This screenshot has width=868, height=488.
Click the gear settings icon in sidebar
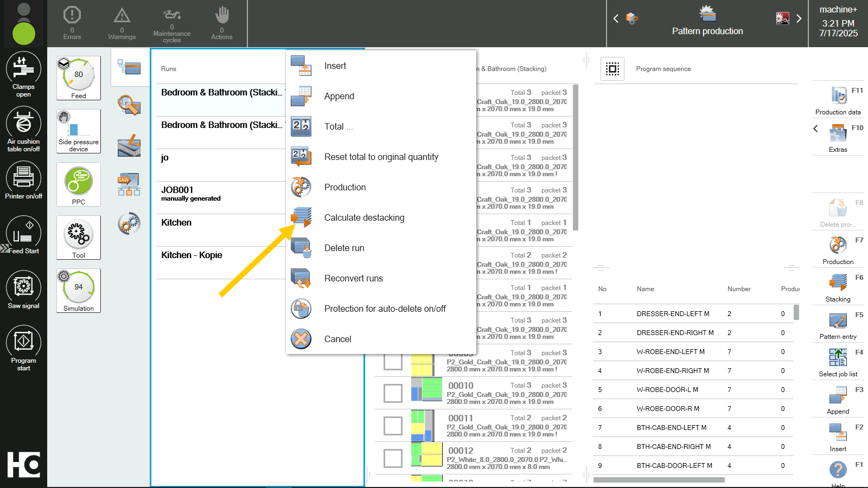click(129, 223)
